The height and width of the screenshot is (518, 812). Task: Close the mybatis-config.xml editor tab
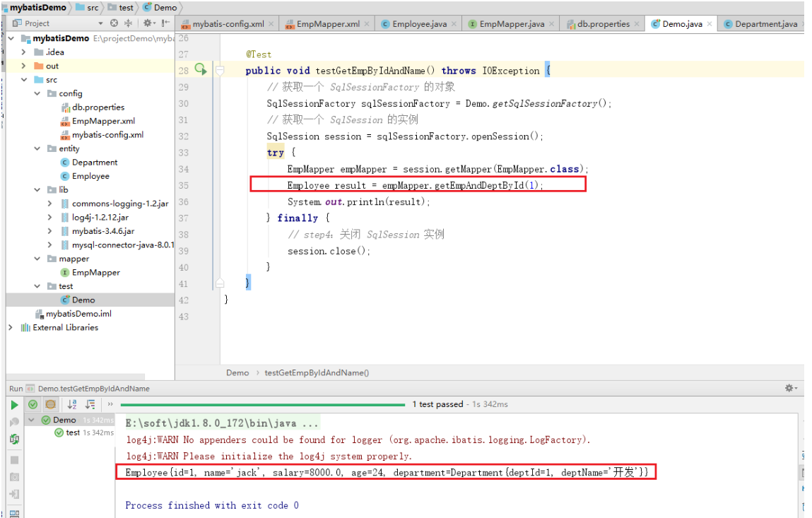(271, 24)
